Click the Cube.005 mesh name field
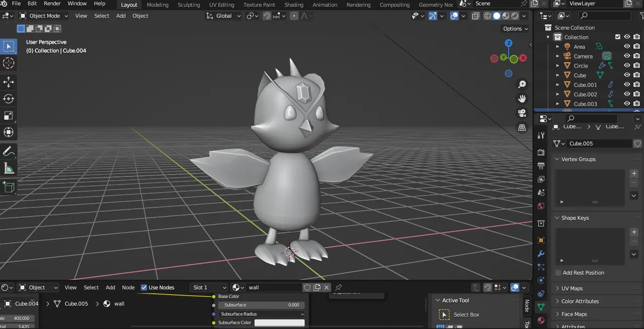This screenshot has width=644, height=329. (599, 143)
